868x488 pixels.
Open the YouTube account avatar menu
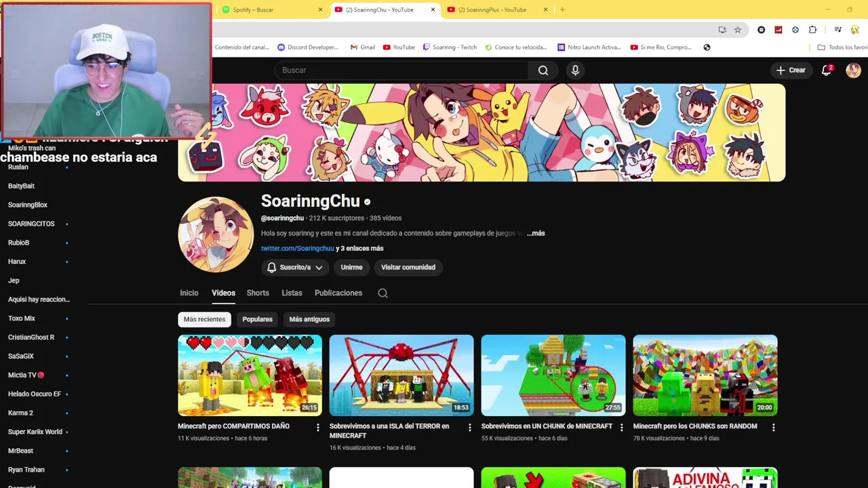point(853,70)
